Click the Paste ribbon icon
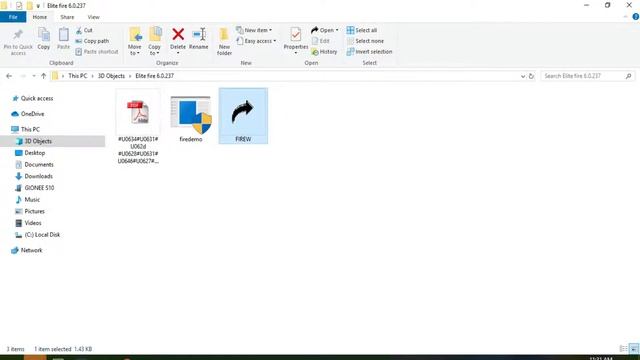This screenshot has height=360, width=640. pyautogui.click(x=63, y=39)
